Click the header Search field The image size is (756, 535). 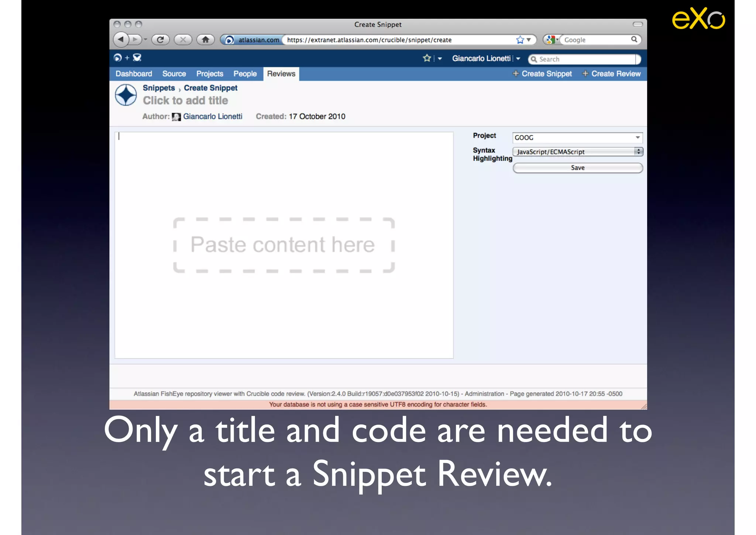584,59
